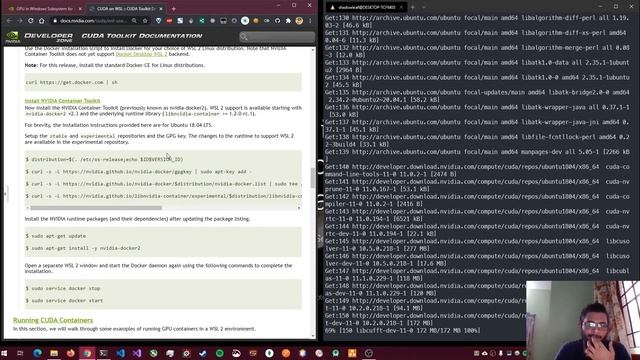Screen dimensions: 640x360
Task: Open the Developer Zone link
Action: [x=48, y=37]
